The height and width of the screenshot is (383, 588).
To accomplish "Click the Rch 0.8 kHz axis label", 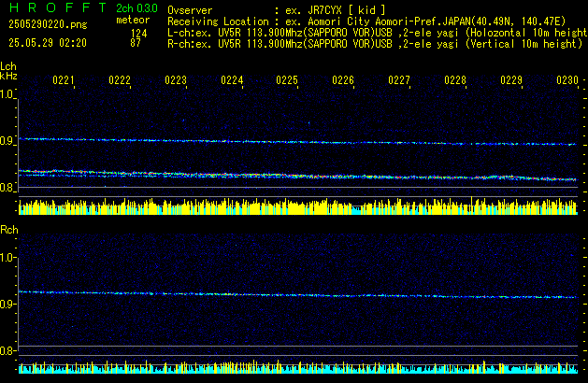I will (7, 351).
